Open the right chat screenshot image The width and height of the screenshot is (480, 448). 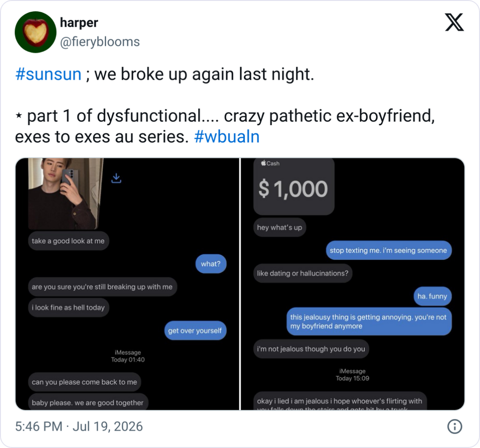coord(353,284)
